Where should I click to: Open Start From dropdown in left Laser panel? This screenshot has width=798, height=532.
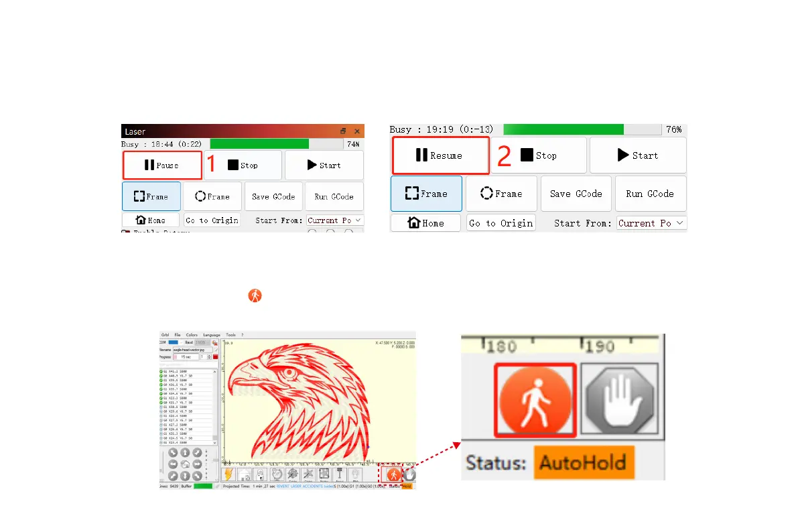[x=334, y=220]
